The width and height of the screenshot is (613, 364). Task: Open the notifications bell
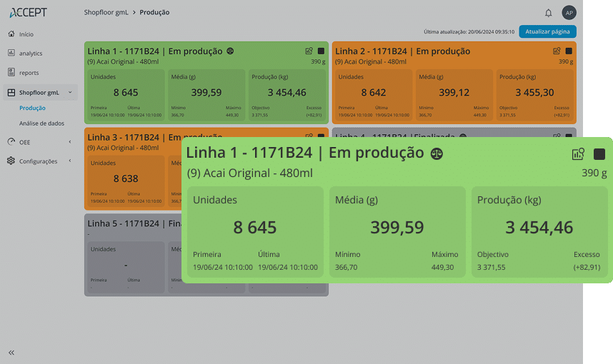coord(549,13)
